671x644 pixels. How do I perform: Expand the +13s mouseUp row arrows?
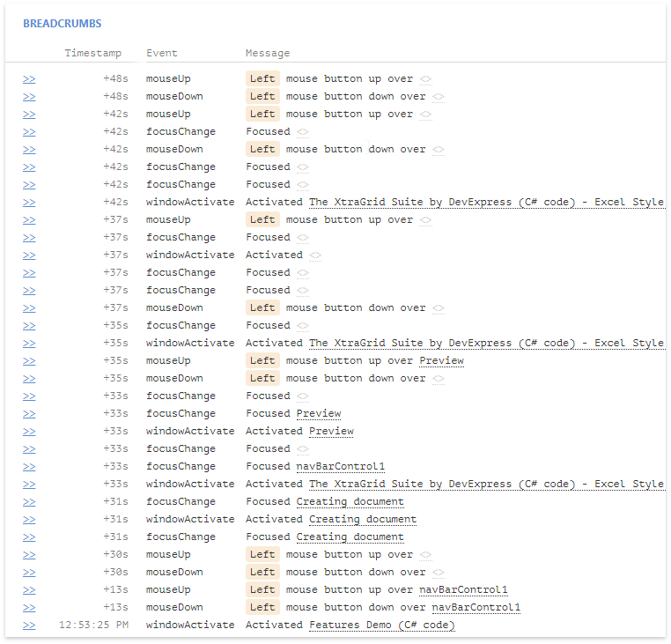pyautogui.click(x=29, y=590)
